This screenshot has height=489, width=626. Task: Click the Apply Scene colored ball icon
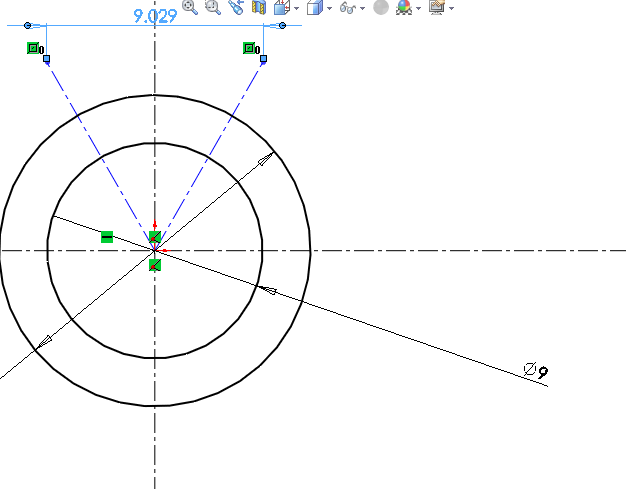pyautogui.click(x=404, y=7)
